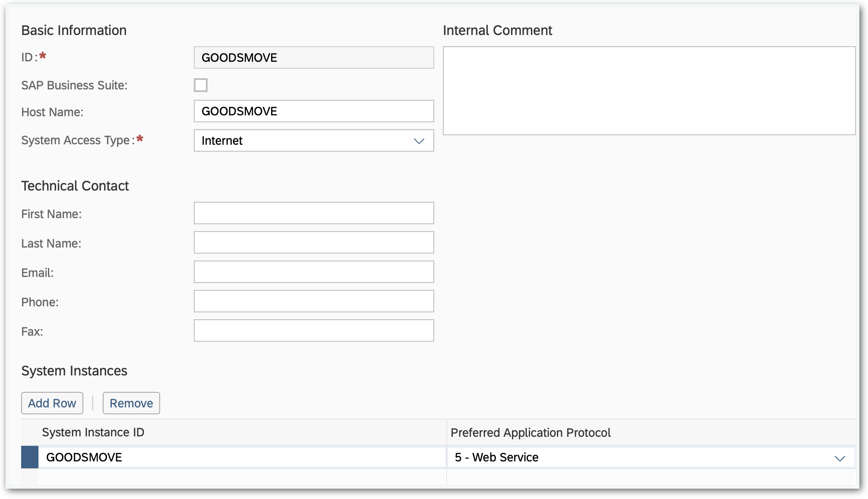The height and width of the screenshot is (499, 868).
Task: Click the Remove button
Action: 131,403
